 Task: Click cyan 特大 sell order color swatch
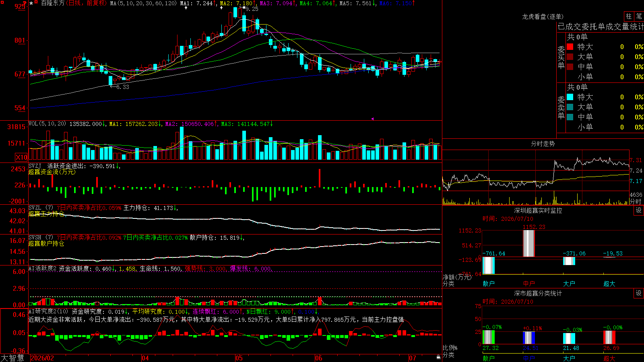pos(570,97)
